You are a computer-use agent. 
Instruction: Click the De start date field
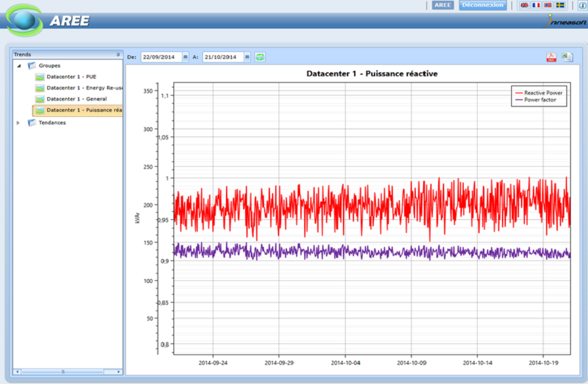pos(161,57)
